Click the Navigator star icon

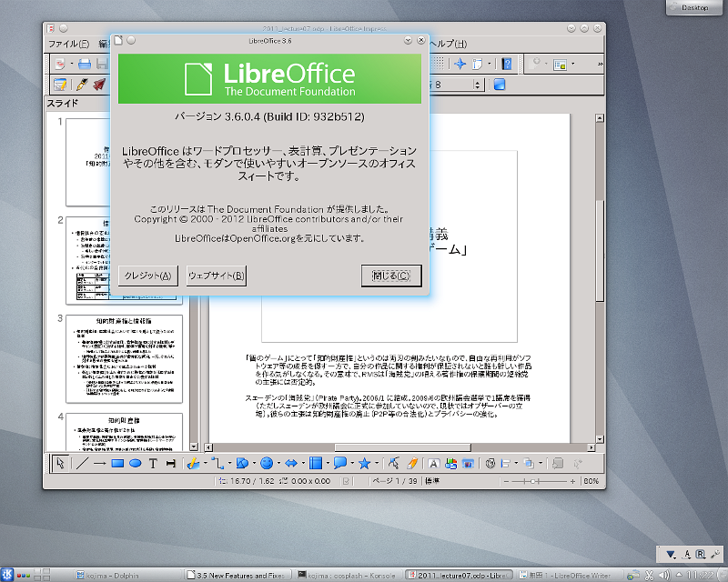click(x=460, y=64)
